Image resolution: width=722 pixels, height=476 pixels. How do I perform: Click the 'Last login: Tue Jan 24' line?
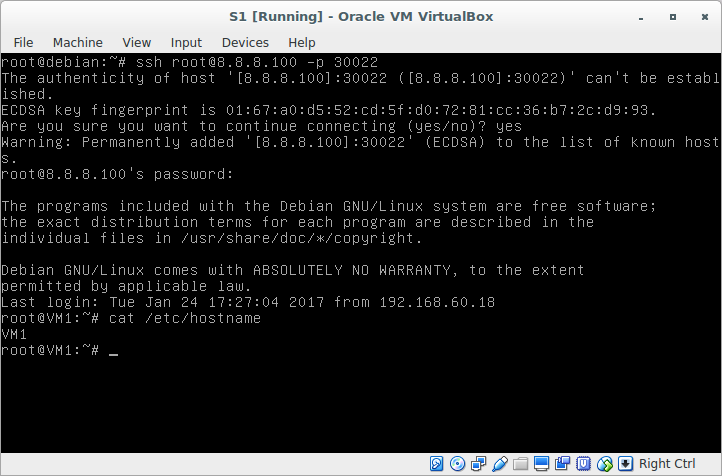pyautogui.click(x=248, y=302)
